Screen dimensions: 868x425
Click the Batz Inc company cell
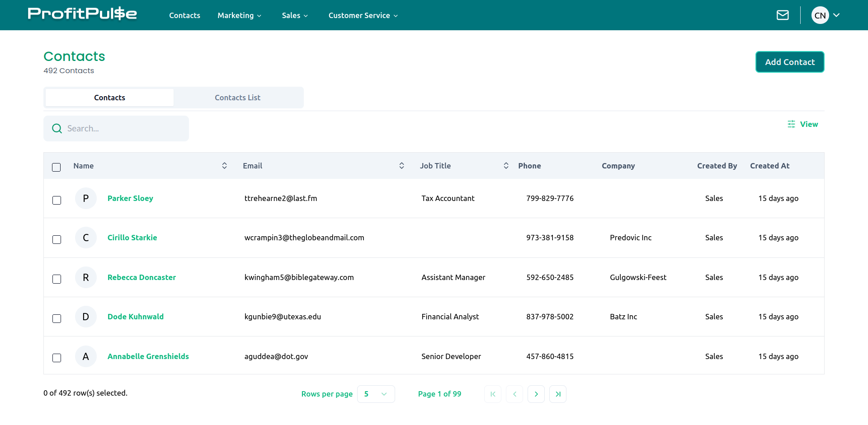623,317
